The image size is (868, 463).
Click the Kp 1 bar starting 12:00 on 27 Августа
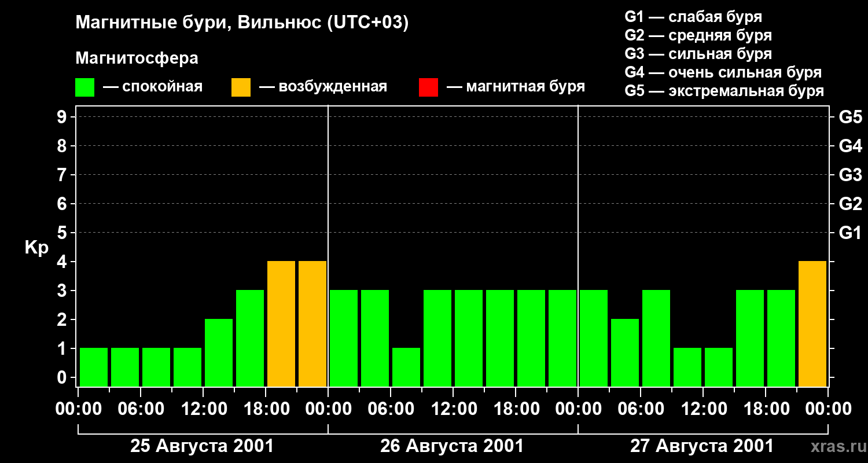pos(719,367)
